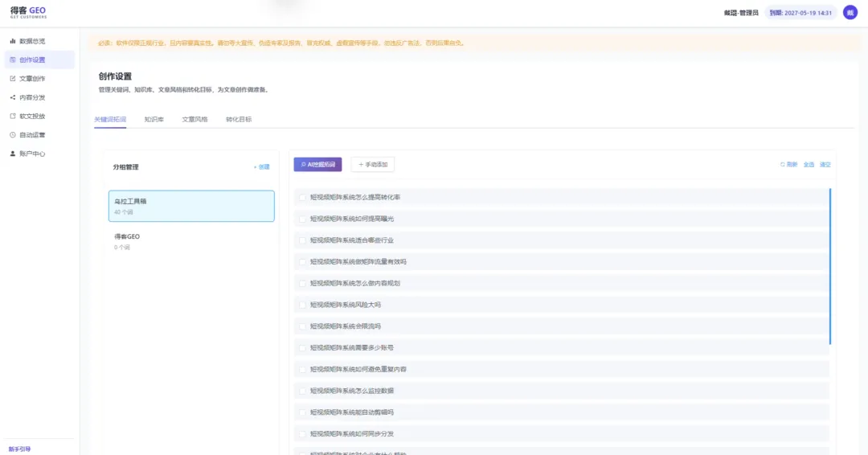Tick checkbox for 短视频矩阵系统如何避免重复内容
The height and width of the screenshot is (455, 868).
302,370
